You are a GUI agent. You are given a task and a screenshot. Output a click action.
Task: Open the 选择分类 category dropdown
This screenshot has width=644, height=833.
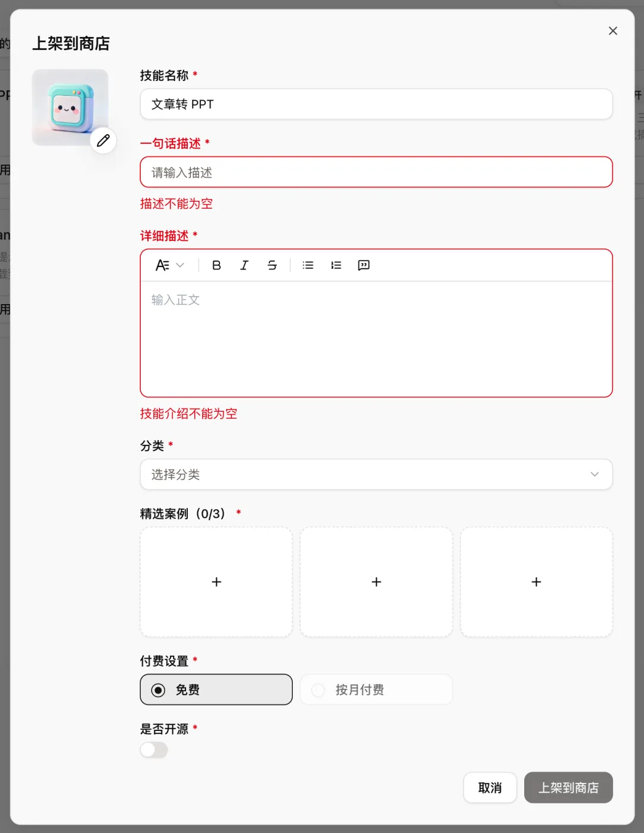[376, 475]
